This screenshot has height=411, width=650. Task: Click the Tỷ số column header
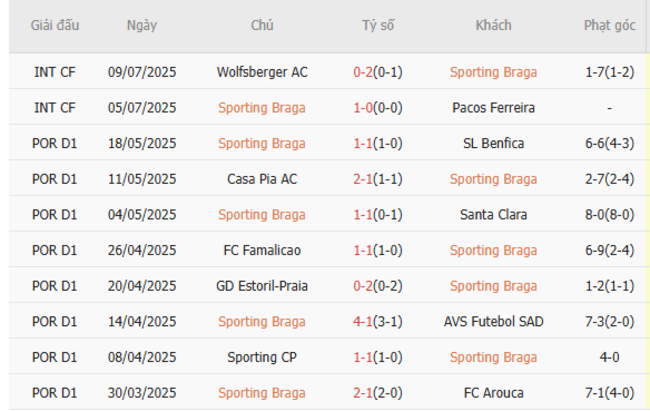[x=378, y=25]
